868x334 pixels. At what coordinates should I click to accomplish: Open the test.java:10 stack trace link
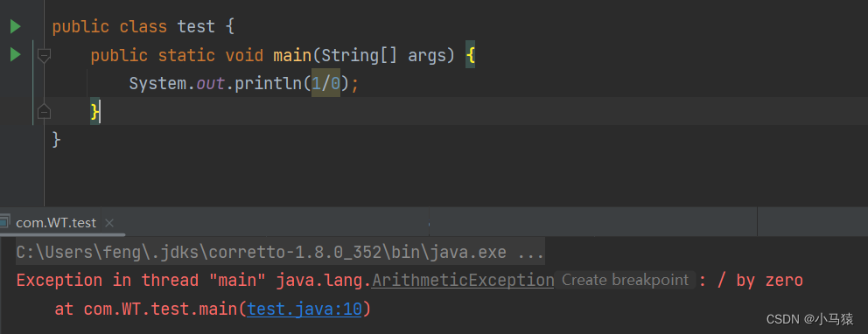coord(304,310)
